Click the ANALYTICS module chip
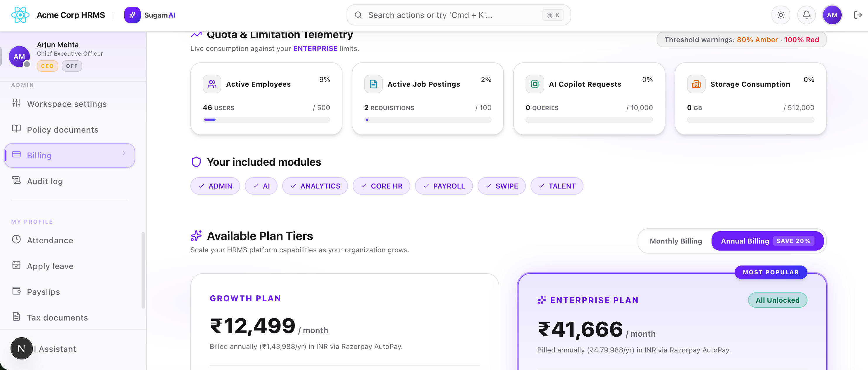Viewport: 868px width, 370px height. (x=315, y=186)
